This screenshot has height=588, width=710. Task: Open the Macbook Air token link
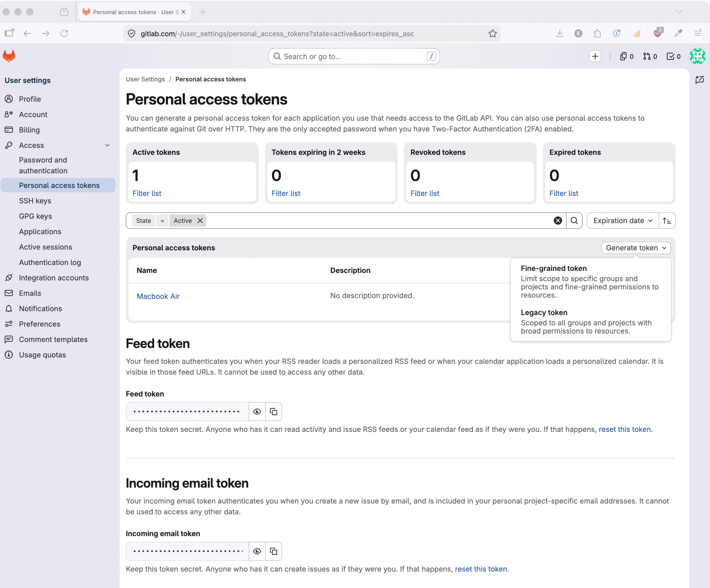[158, 296]
